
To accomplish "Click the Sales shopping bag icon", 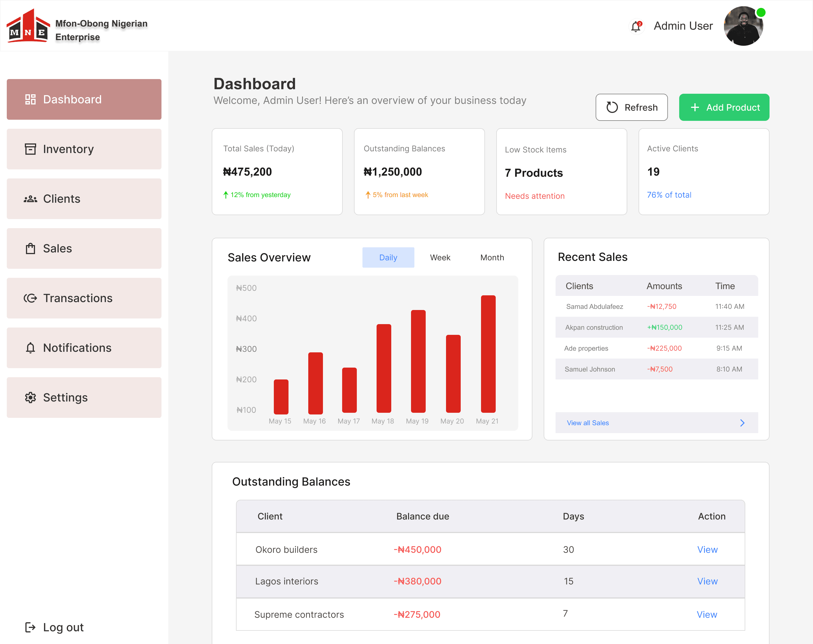I will 30,248.
